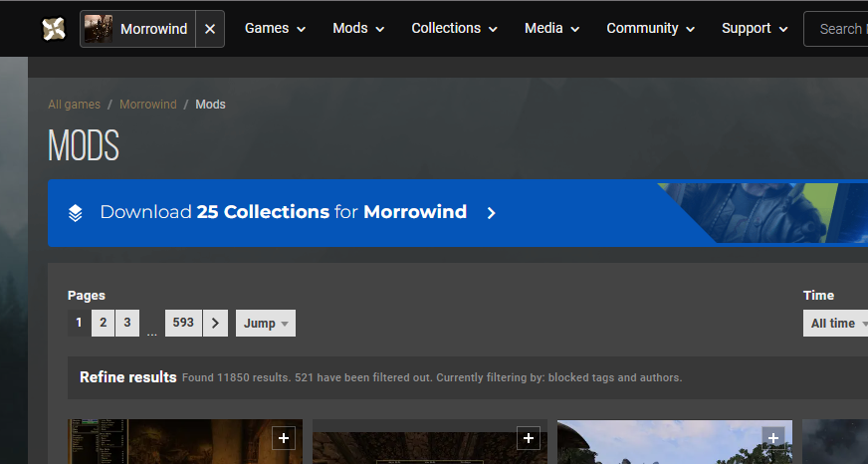The width and height of the screenshot is (868, 464).
Task: Go to next page arrow
Action: coord(215,323)
